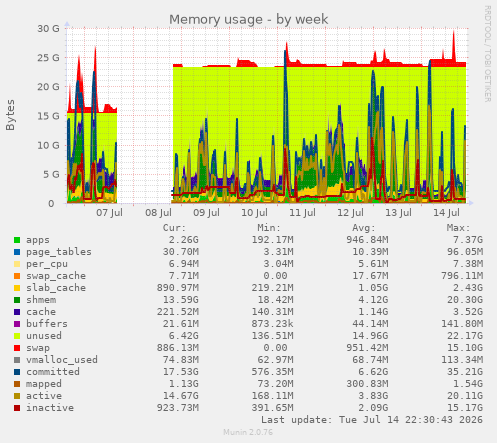This screenshot has height=443, width=497.
Task: Click the unused legend color swatch
Action: point(17,336)
